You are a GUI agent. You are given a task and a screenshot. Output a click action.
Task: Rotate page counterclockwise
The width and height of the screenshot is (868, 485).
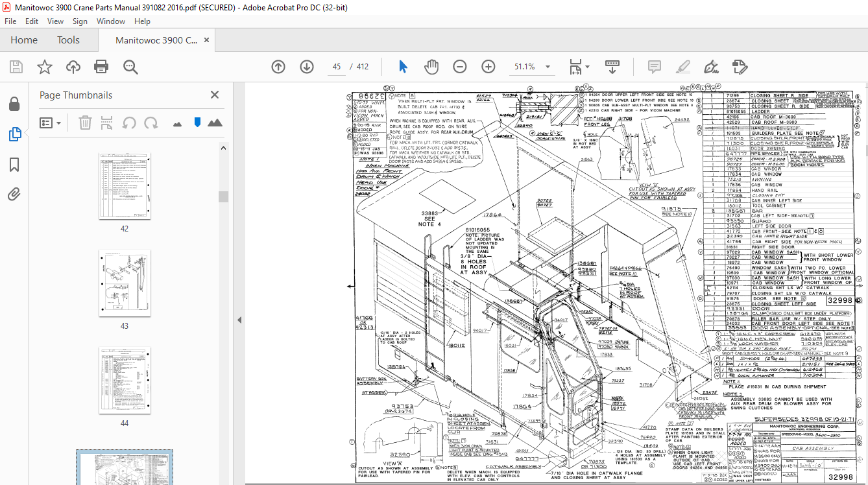129,123
